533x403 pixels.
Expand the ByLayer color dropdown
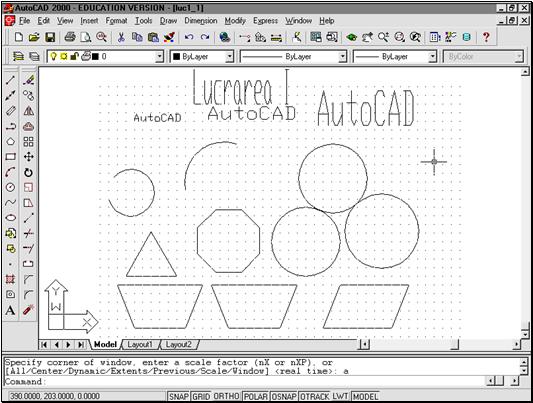[x=230, y=57]
